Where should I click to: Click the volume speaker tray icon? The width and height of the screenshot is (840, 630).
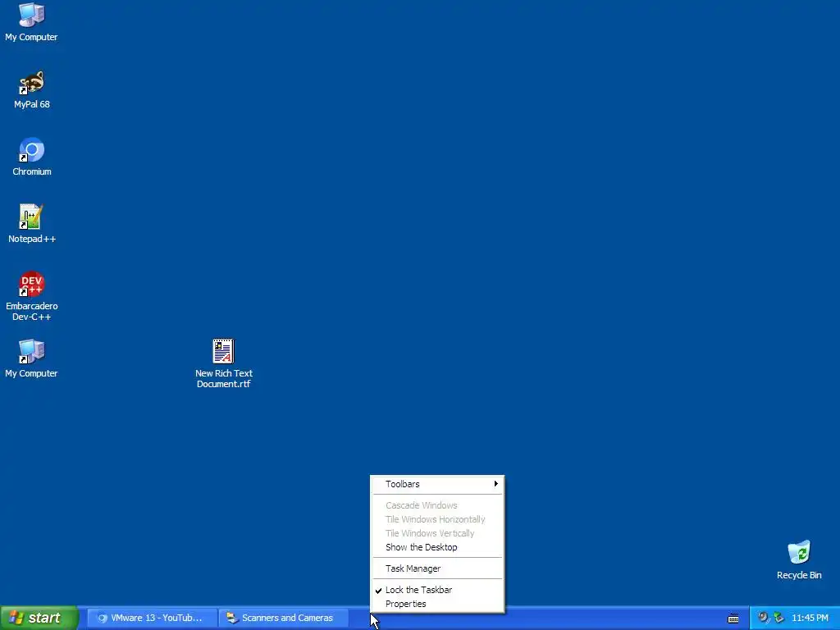coord(763,618)
